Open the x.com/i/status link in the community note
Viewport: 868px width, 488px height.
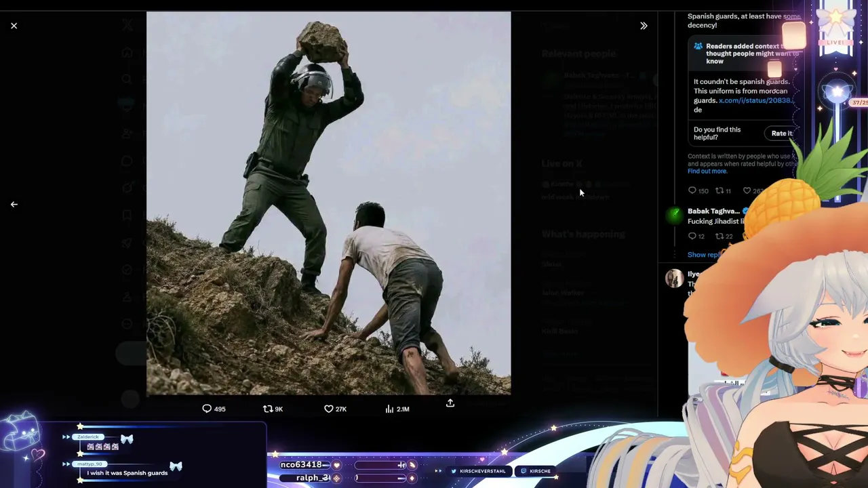point(755,100)
